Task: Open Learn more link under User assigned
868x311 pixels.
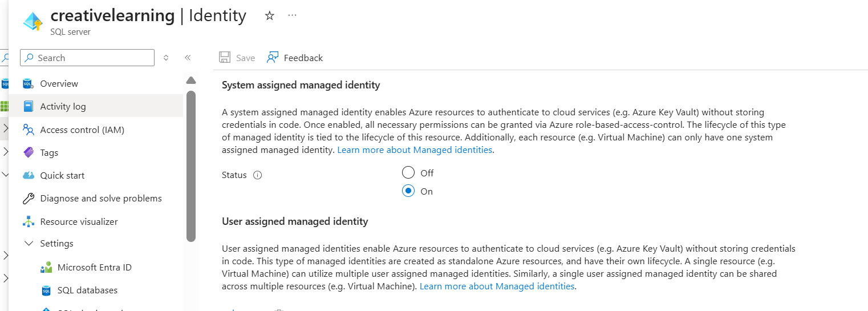Action: coord(497,286)
